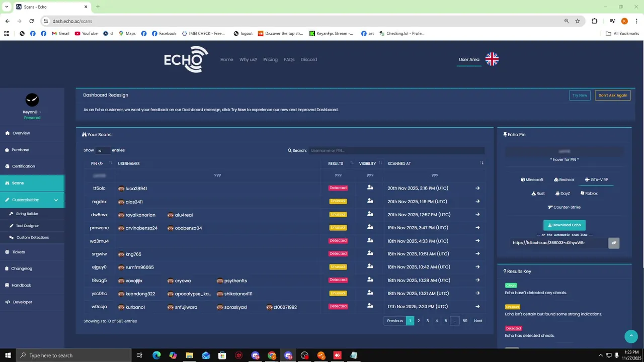
Task: Select Counter-Strike game tab
Action: click(x=564, y=207)
